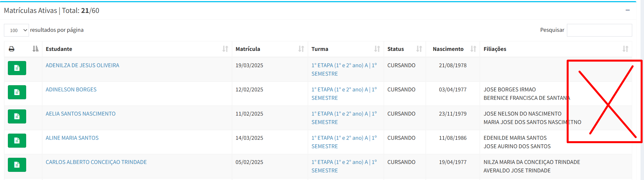Image resolution: width=644 pixels, height=180 pixels.
Task: Focus the Pesquisar search field
Action: click(599, 30)
